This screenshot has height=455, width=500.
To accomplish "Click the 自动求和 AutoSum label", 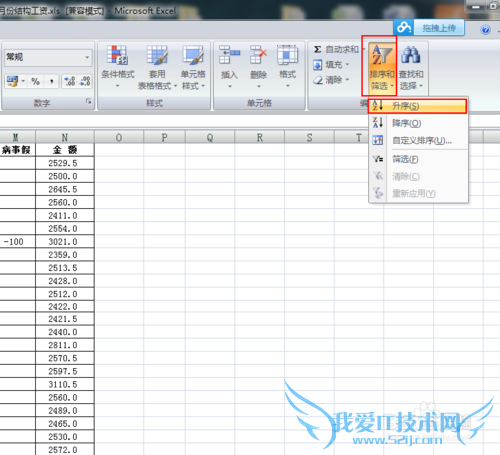I will [x=342, y=49].
